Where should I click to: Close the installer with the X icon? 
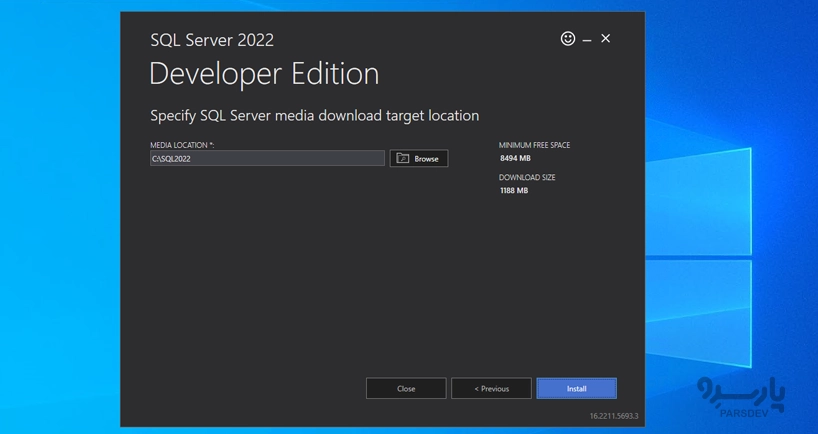pos(605,39)
